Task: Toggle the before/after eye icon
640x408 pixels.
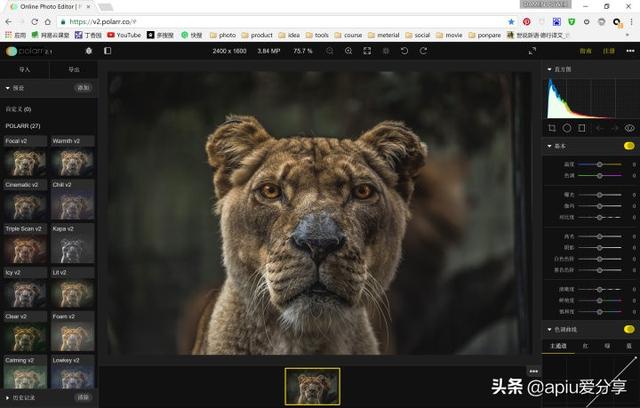Action: click(629, 128)
